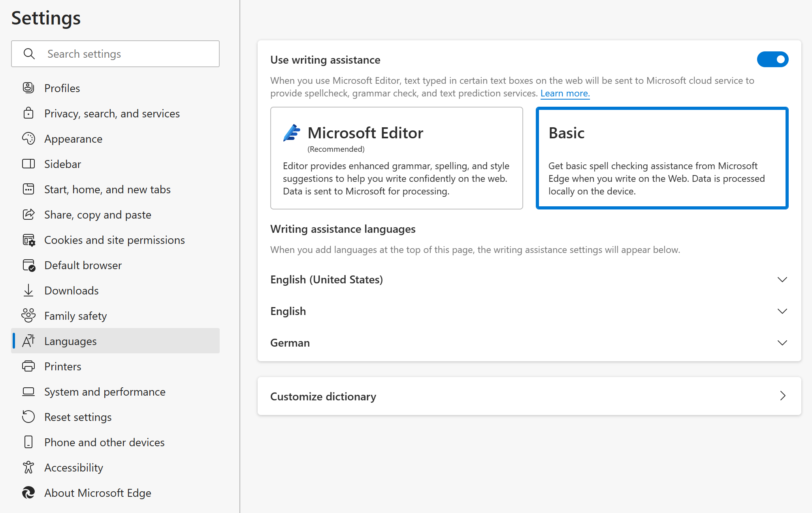Click the Cookies and site permissions icon
This screenshot has width=812, height=513.
coord(29,240)
